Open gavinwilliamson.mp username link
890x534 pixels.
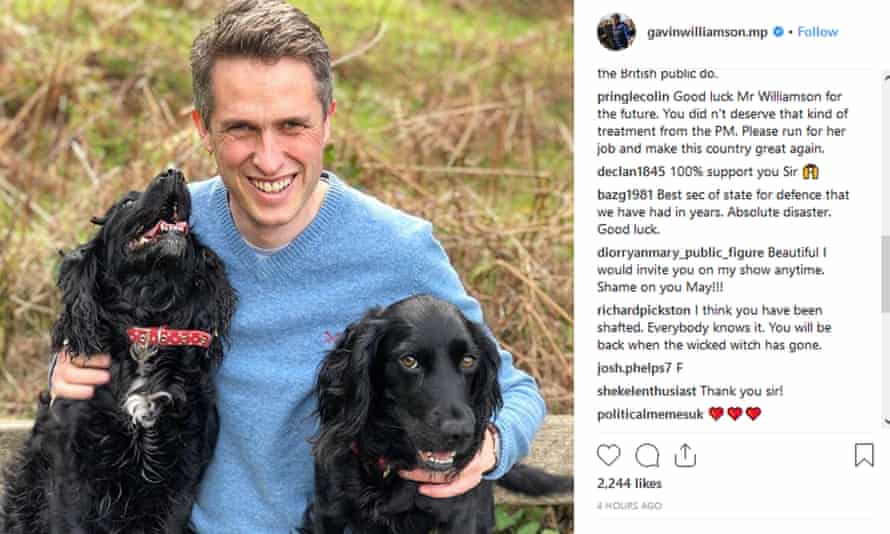707,32
